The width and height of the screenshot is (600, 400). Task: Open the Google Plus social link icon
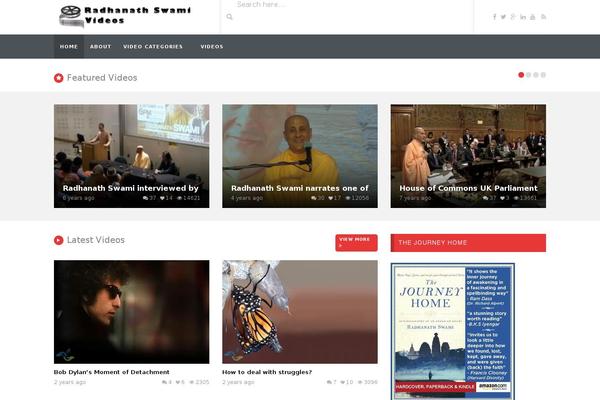click(513, 17)
